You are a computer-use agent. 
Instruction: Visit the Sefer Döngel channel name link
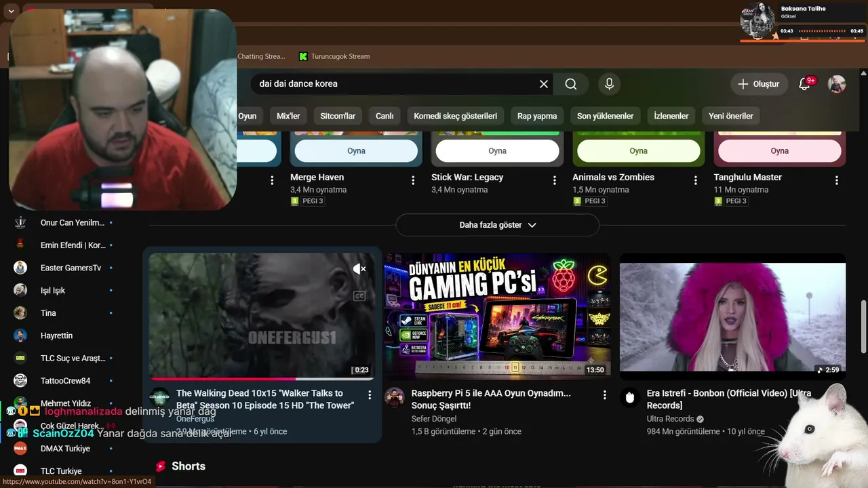pos(435,419)
